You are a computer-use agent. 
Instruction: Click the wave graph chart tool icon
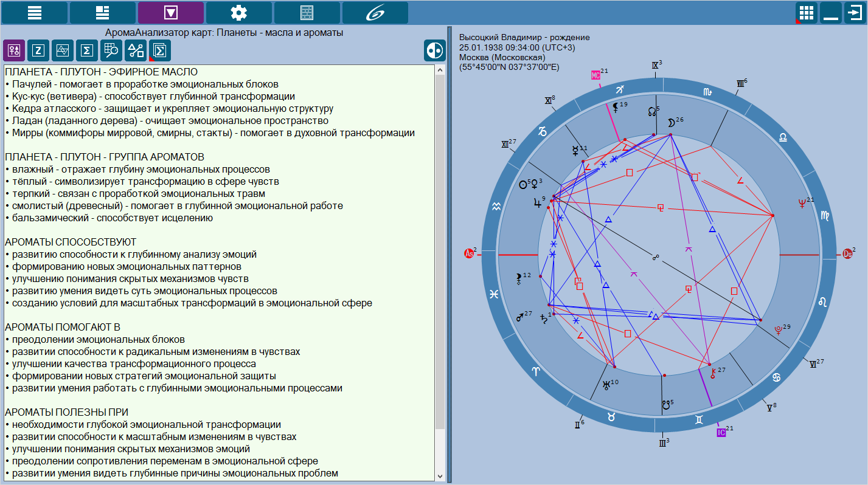pos(62,51)
